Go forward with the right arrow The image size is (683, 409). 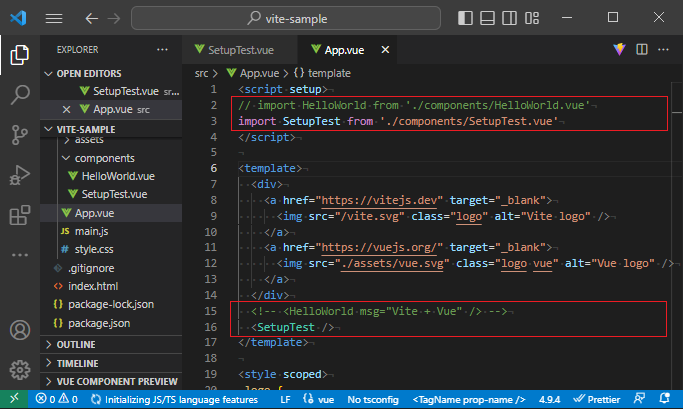click(114, 18)
